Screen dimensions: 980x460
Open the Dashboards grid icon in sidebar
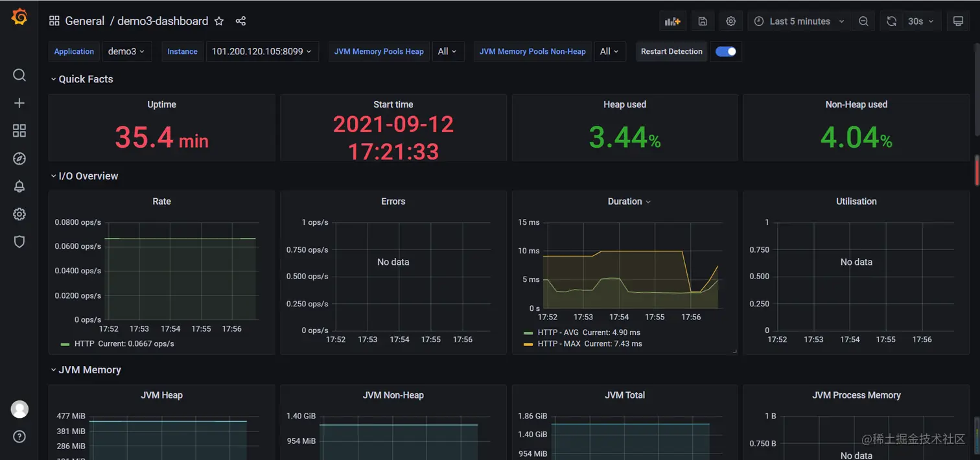point(19,131)
